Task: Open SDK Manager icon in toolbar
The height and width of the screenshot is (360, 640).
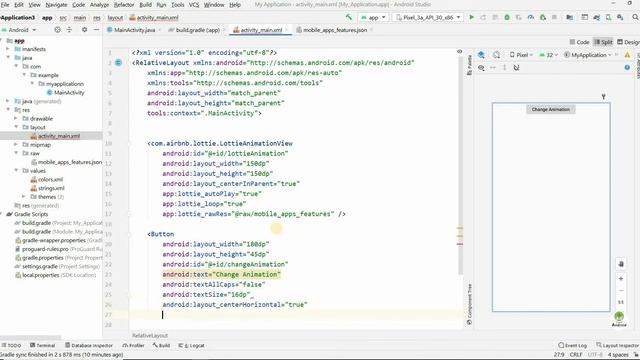Action: point(620,17)
